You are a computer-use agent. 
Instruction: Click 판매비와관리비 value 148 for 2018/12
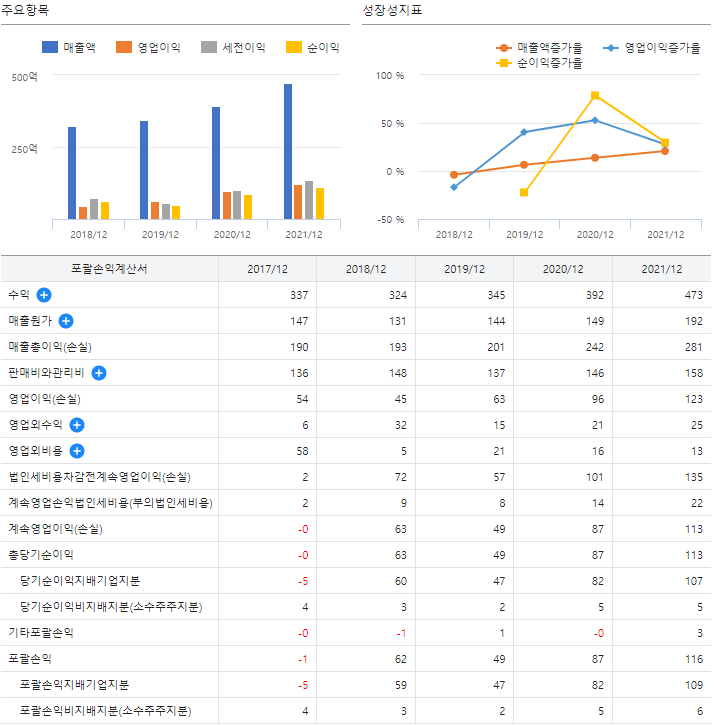pyautogui.click(x=398, y=373)
